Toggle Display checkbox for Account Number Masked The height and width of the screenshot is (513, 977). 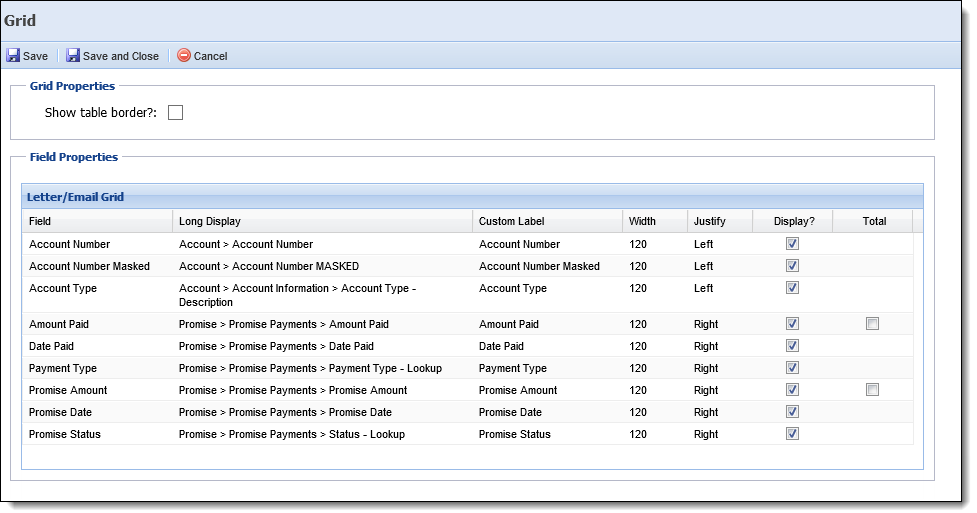click(x=793, y=266)
